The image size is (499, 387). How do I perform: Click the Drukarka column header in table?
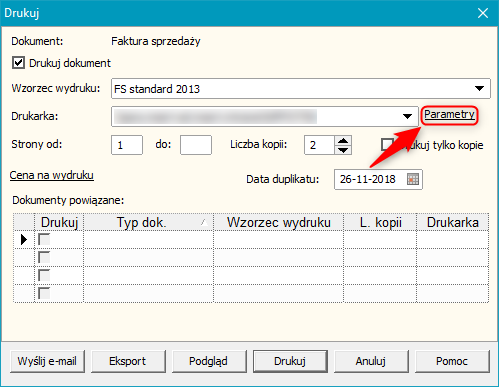click(453, 222)
